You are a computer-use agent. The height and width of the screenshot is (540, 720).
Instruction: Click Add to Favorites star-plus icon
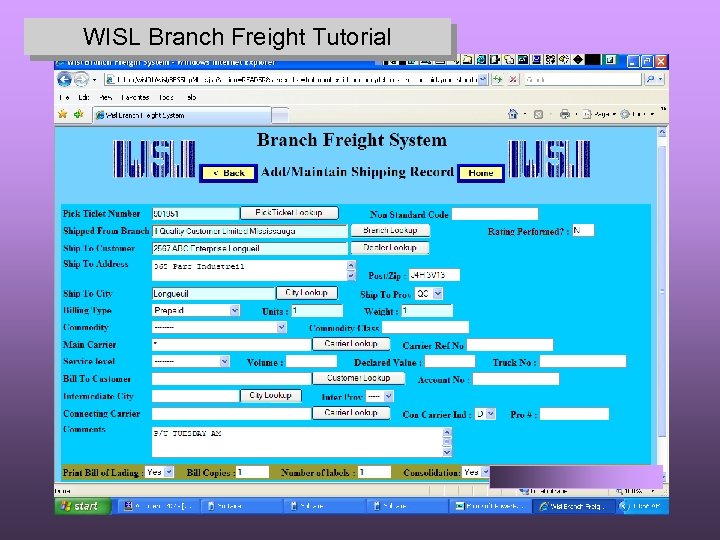click(79, 114)
